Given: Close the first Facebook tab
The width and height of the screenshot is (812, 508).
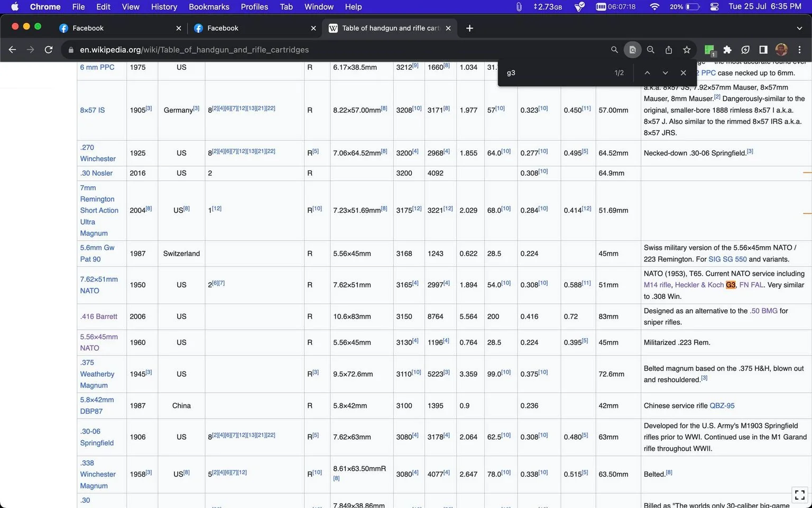Looking at the screenshot, I should [179, 28].
